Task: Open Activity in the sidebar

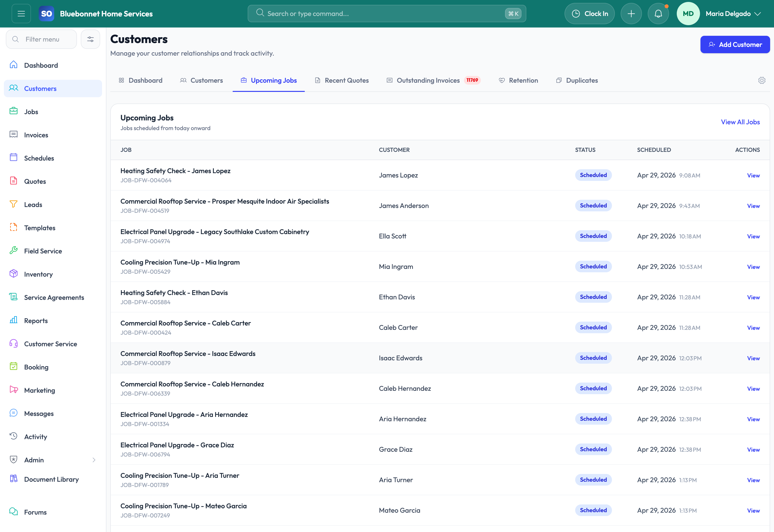Action: click(x=53, y=437)
